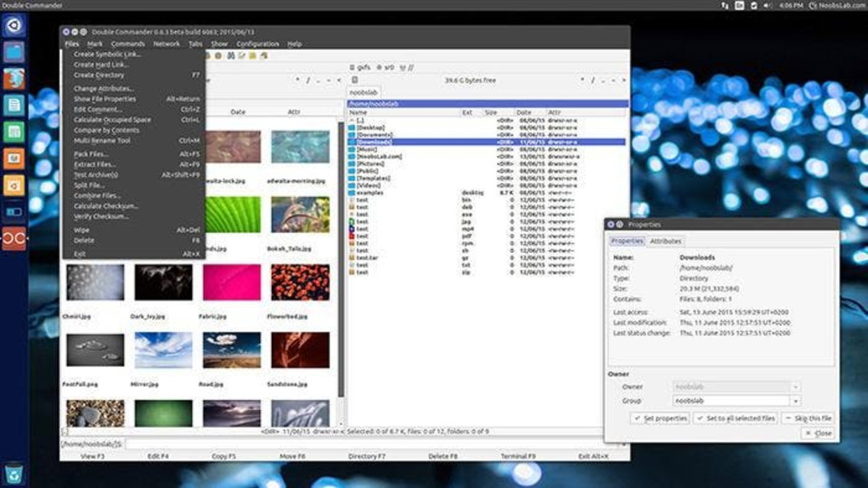Open the Ubuntu Dash launcher icon
Image resolution: width=868 pixels, height=488 pixels.
tap(14, 26)
